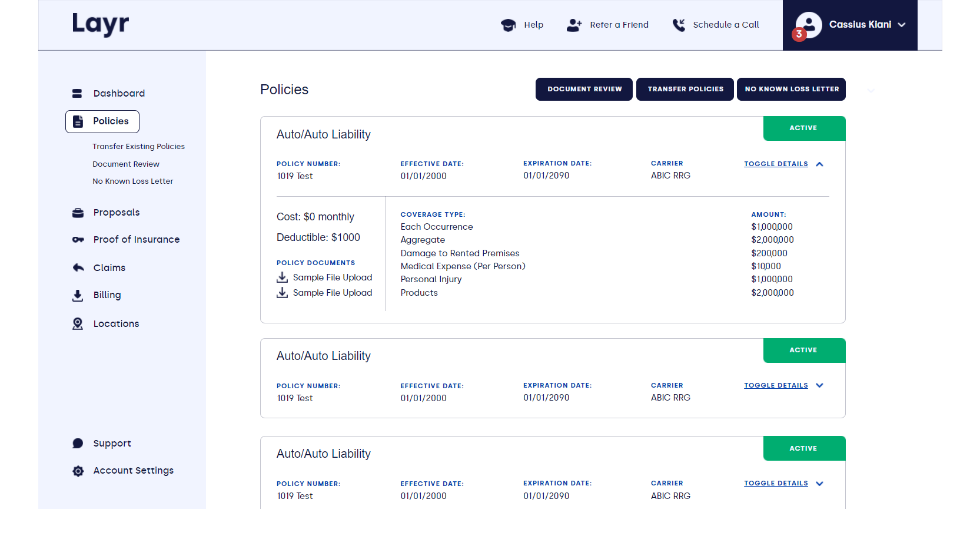Open the Account Settings gear icon
This screenshot has height=552, width=980.
click(78, 471)
